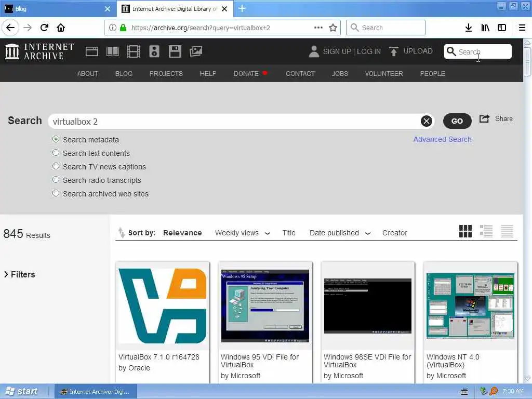Reload the page
This screenshot has height=399, width=532.
[44, 28]
